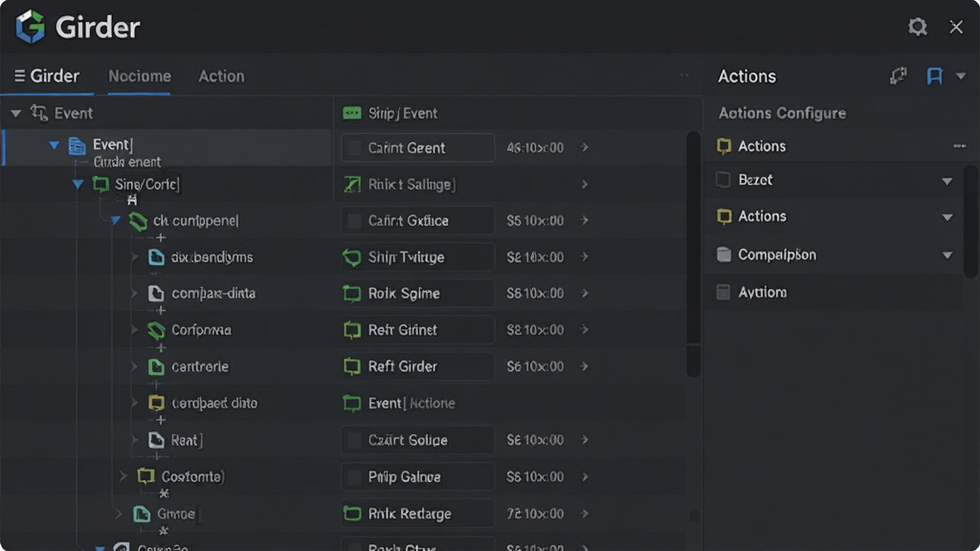
Task: Click the 46:10x:00 value of Carint Geent
Action: (x=535, y=148)
